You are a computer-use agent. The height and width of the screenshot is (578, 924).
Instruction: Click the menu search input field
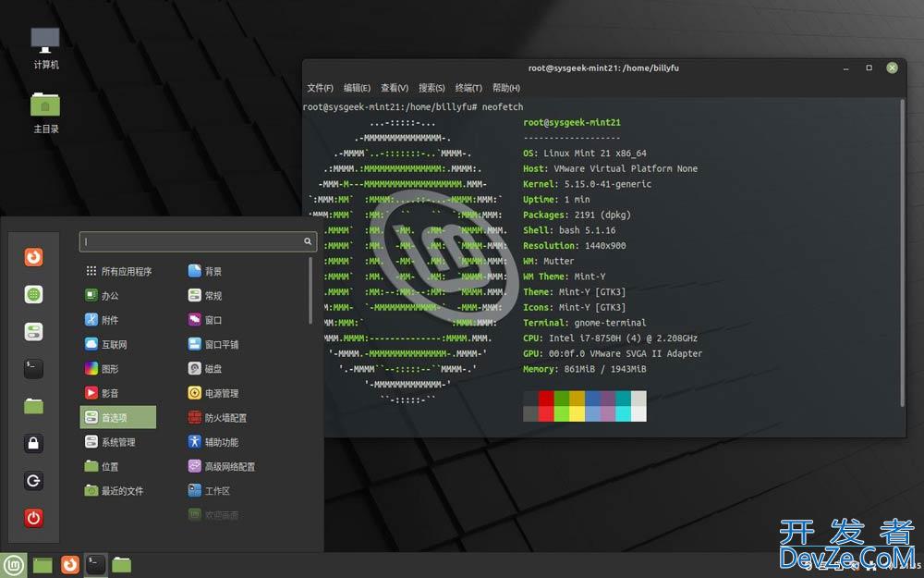(x=198, y=241)
